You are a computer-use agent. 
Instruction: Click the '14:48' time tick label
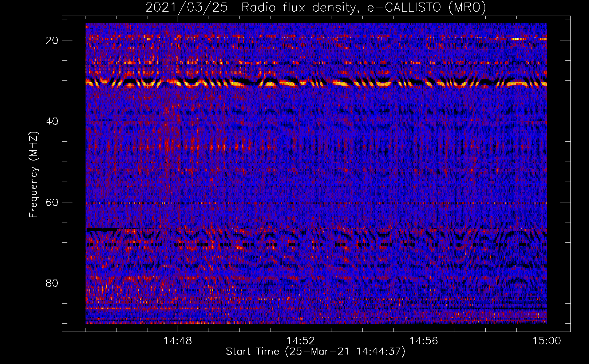pyautogui.click(x=178, y=341)
